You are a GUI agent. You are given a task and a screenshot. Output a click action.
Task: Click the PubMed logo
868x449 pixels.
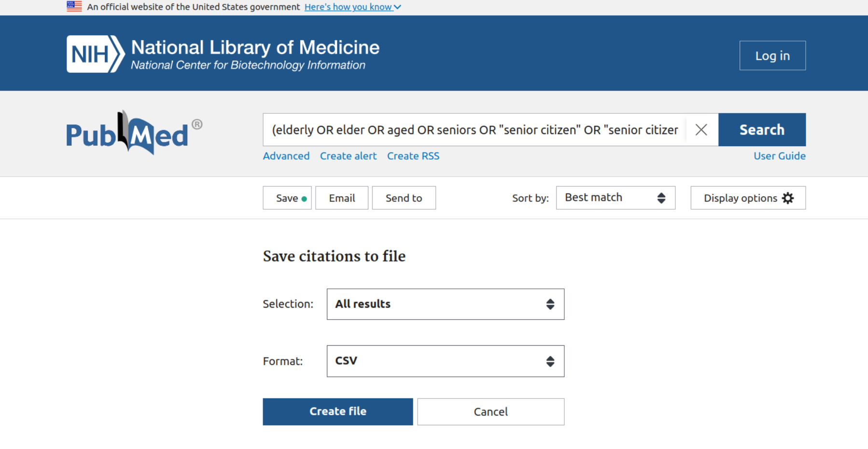[134, 133]
